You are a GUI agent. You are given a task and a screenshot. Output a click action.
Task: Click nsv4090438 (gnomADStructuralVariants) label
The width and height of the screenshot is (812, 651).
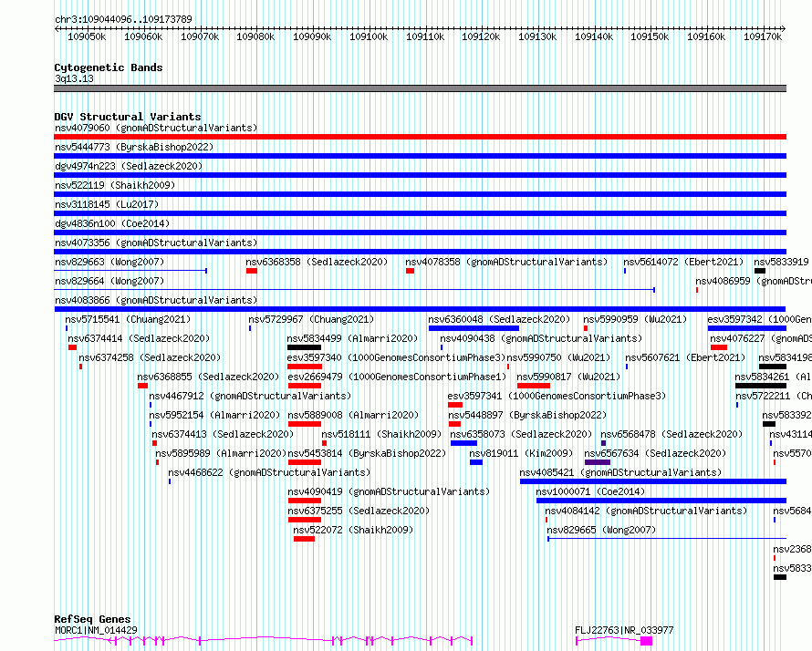click(x=541, y=338)
